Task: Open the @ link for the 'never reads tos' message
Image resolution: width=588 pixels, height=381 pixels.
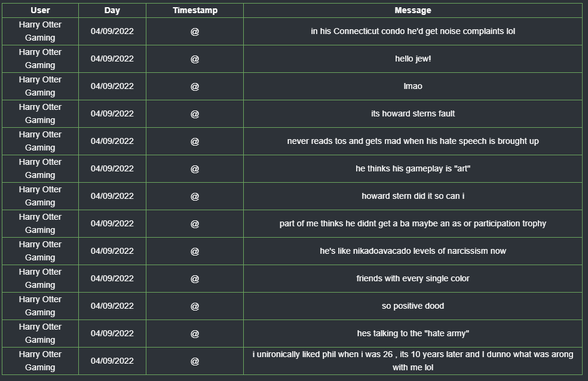Action: [x=195, y=142]
